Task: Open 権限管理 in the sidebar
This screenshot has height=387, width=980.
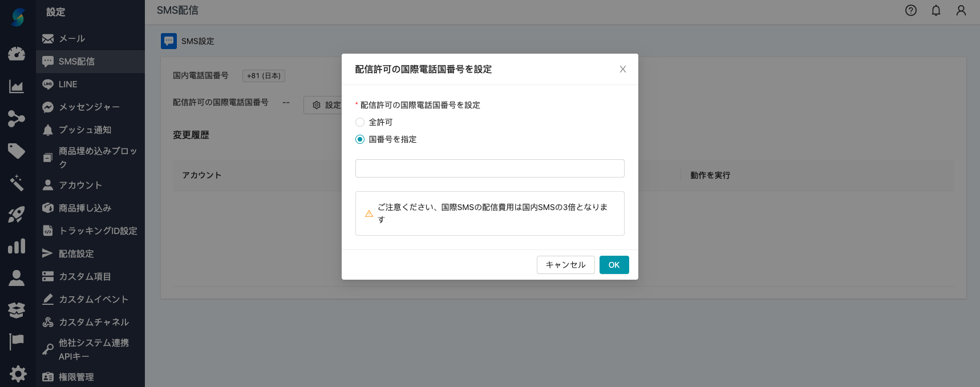Action: pyautogui.click(x=76, y=377)
